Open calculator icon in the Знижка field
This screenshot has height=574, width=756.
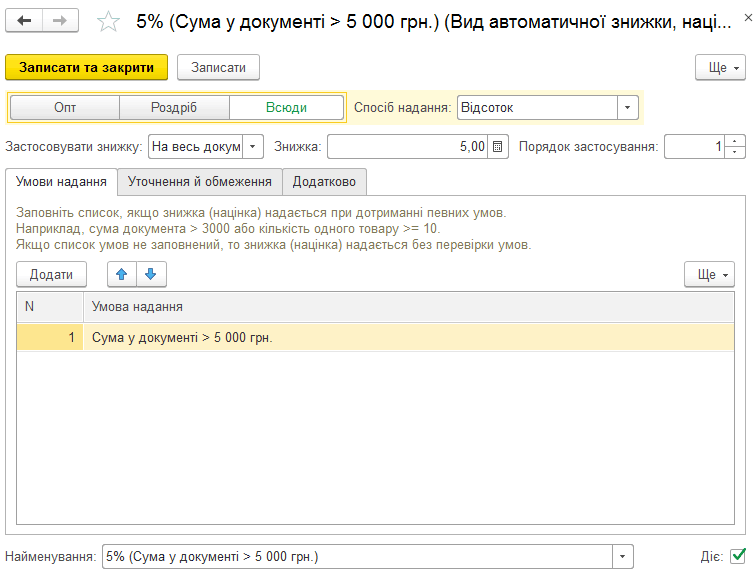click(x=498, y=147)
